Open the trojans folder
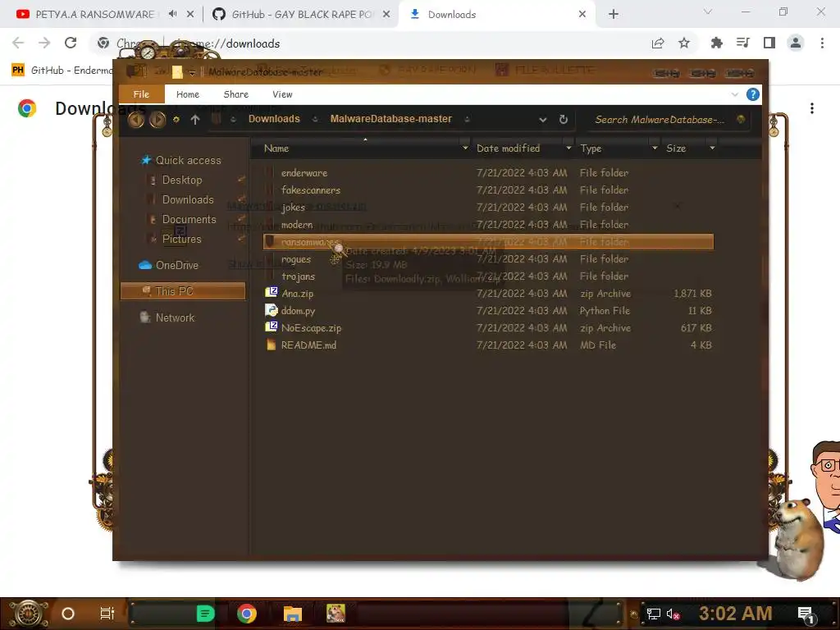The image size is (840, 630). click(298, 276)
